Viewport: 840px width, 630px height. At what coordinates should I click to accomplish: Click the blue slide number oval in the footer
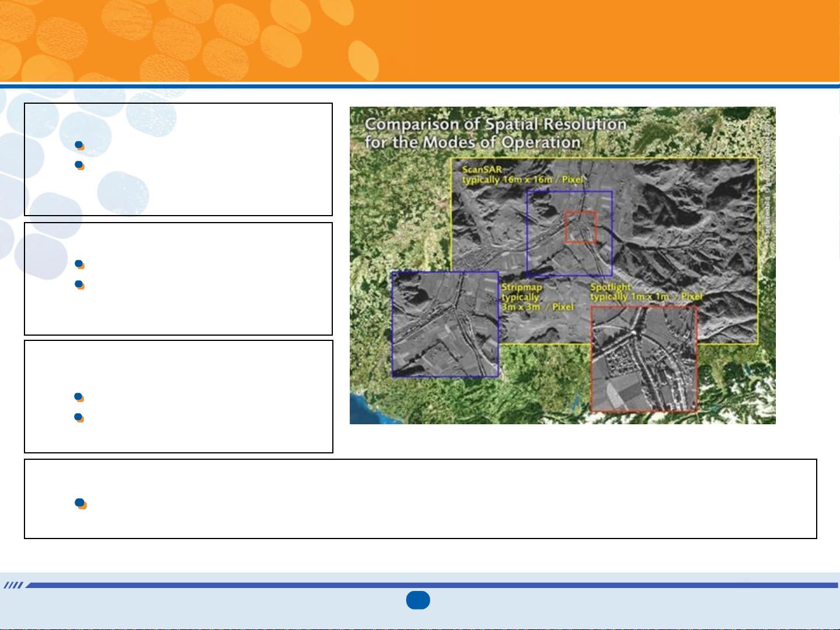(x=418, y=600)
